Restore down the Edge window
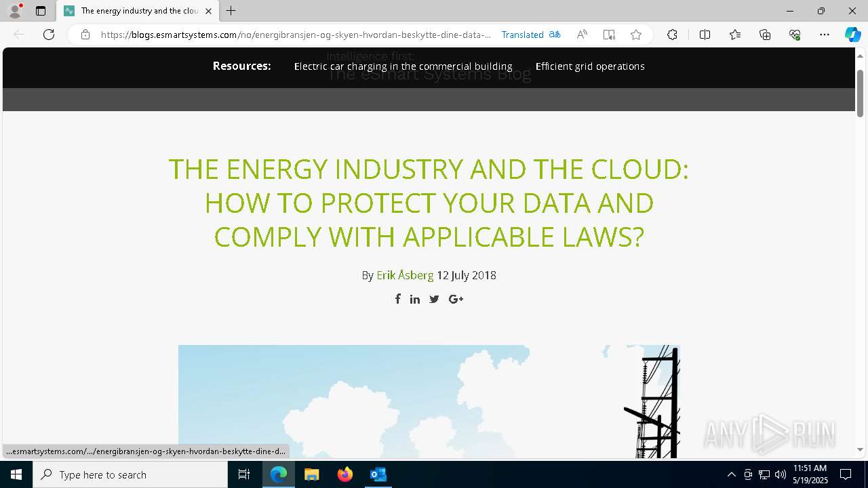The height and width of the screenshot is (488, 868). tap(821, 11)
